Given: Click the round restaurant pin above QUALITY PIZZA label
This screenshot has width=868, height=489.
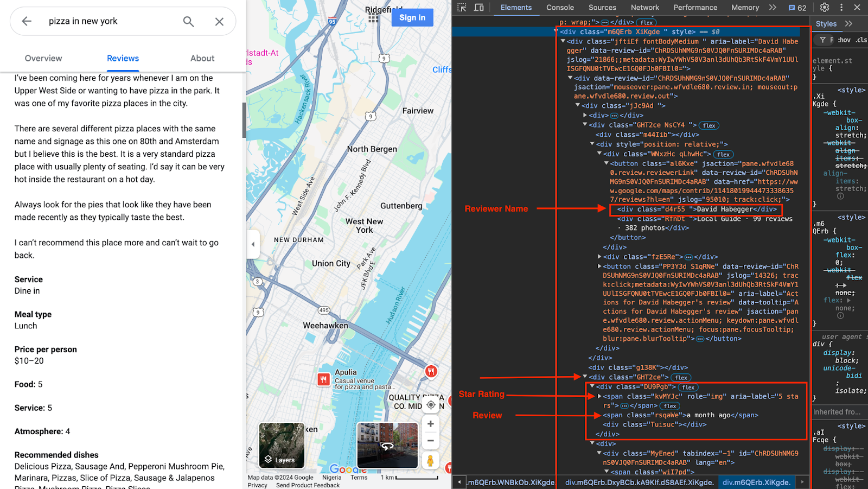Looking at the screenshot, I should tap(431, 371).
